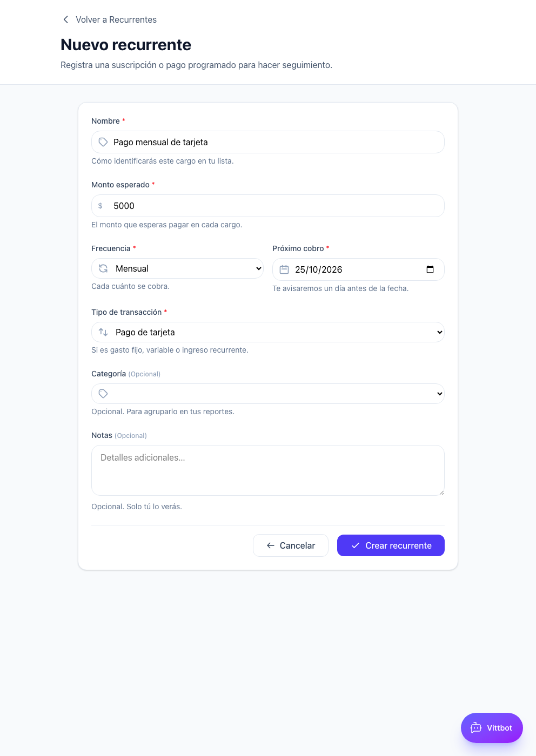Click the calendar icon left of the date
The image size is (536, 756).
[x=284, y=269]
